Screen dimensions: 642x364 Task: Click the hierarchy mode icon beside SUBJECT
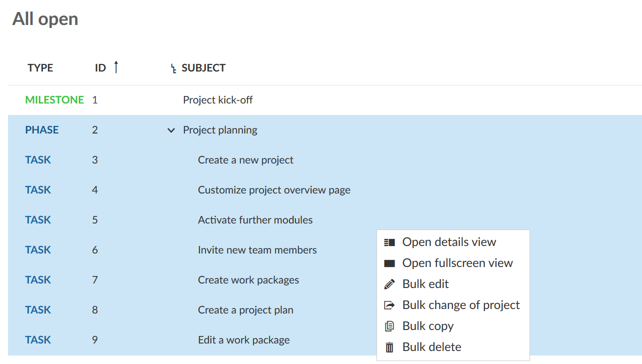173,68
